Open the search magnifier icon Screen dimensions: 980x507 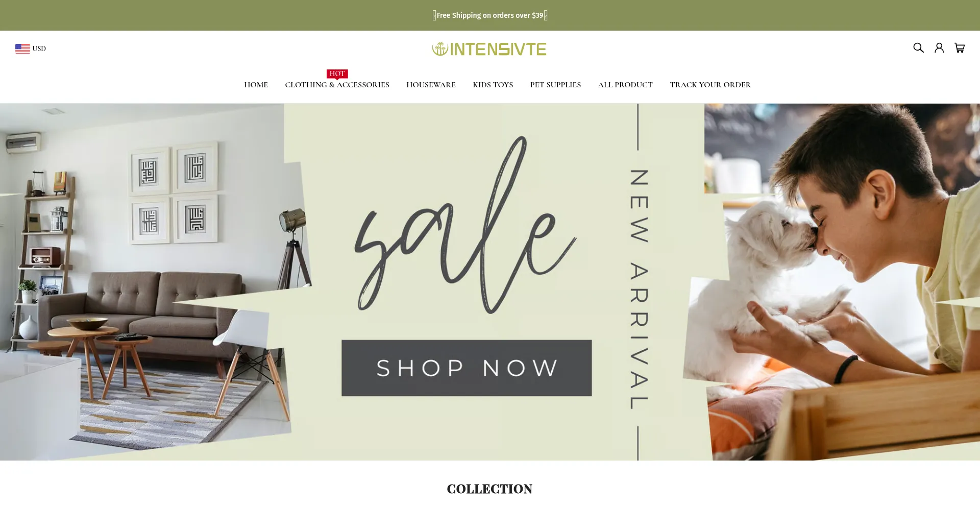pos(918,48)
